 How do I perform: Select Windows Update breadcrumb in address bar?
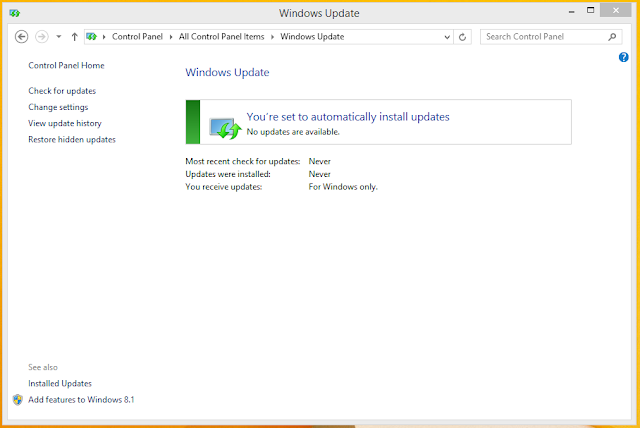click(x=312, y=37)
